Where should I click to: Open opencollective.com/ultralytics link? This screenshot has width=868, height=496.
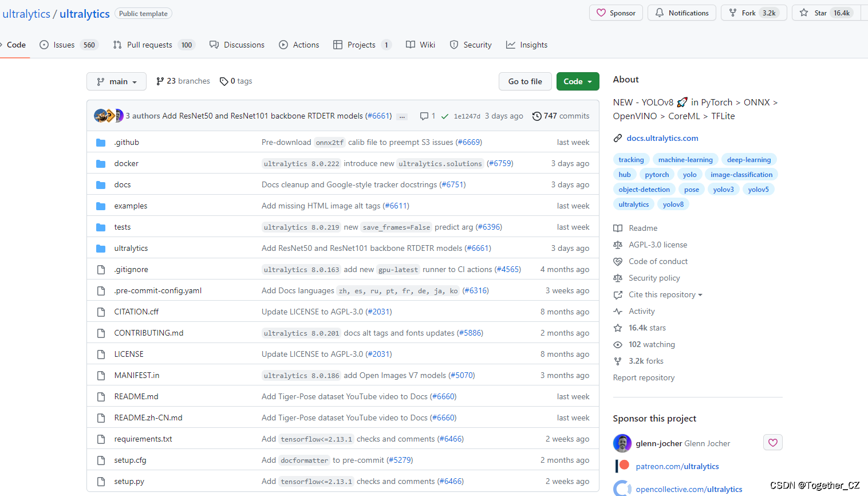(689, 490)
